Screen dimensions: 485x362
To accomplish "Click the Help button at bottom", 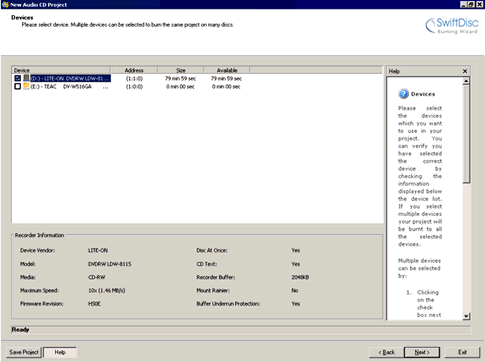I will tap(60, 352).
